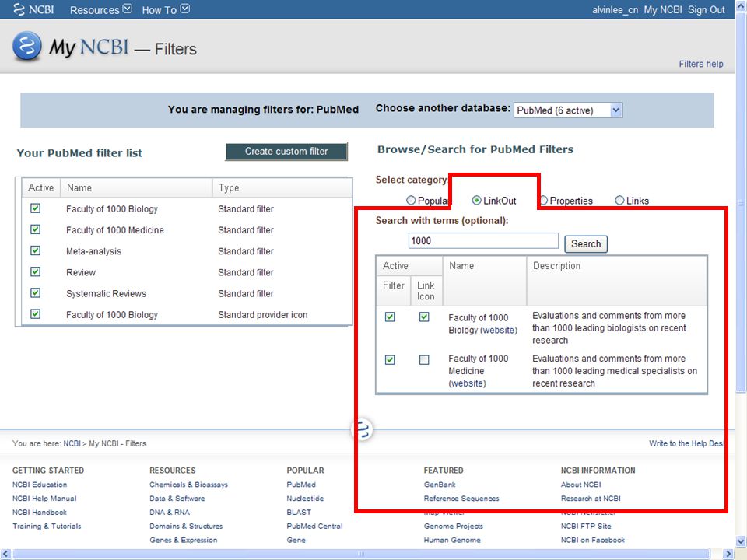
Task: Open the BLAST footer link
Action: click(x=299, y=512)
